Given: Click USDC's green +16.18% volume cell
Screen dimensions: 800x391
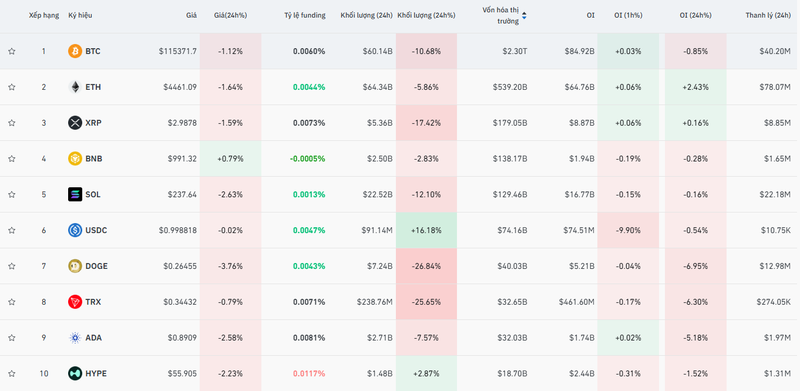Looking at the screenshot, I should coord(426,230).
